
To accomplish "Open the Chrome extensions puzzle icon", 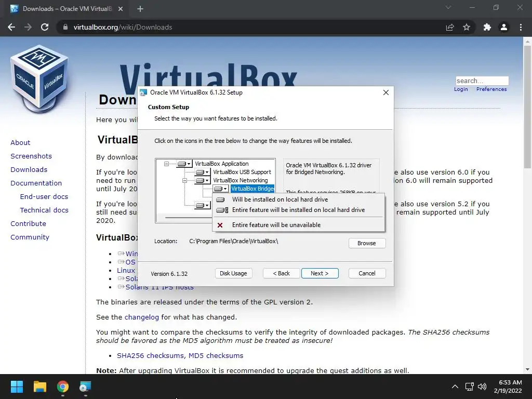I will tap(487, 27).
